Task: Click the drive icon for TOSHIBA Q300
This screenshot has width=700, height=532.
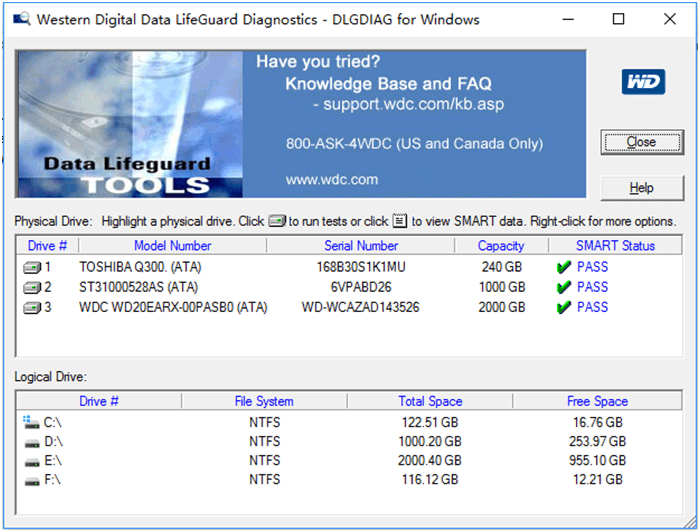Action: pos(32,267)
